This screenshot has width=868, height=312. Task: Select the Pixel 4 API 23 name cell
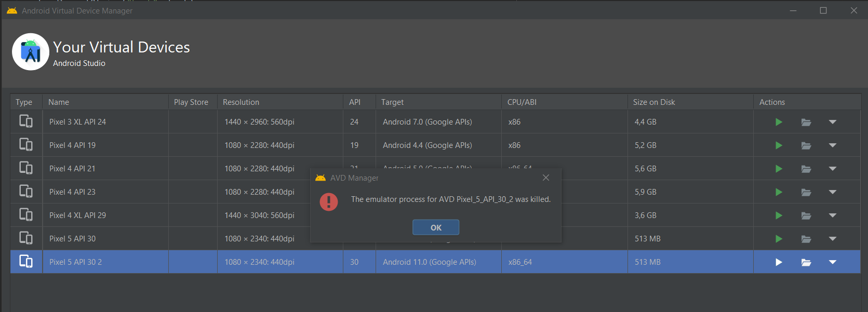105,192
